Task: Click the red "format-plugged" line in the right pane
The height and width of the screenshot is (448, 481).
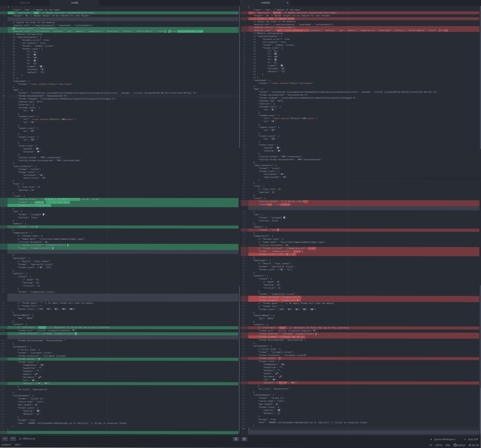Action: pos(364,300)
